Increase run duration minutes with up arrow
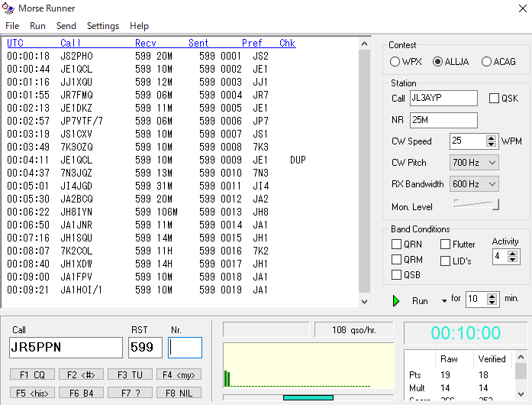The image size is (532, 405). pyautogui.click(x=492, y=296)
